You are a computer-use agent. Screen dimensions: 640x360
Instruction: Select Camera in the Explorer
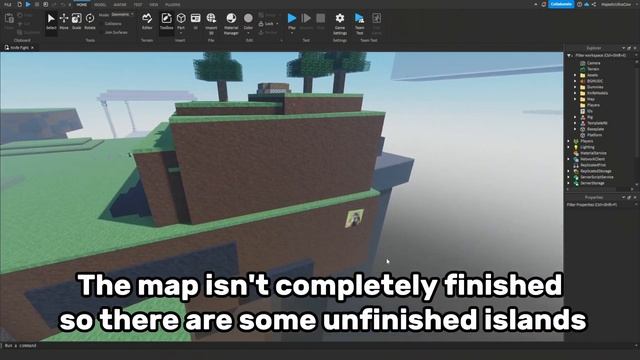tap(593, 63)
